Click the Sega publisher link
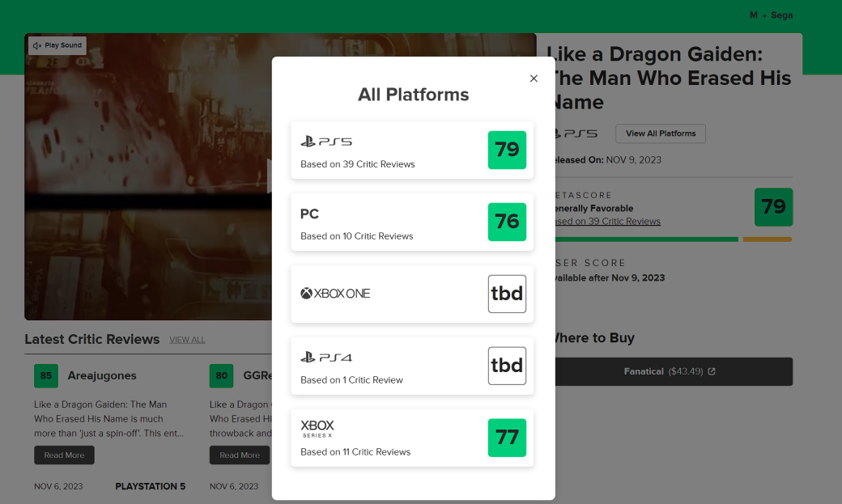This screenshot has width=842, height=504. click(781, 15)
